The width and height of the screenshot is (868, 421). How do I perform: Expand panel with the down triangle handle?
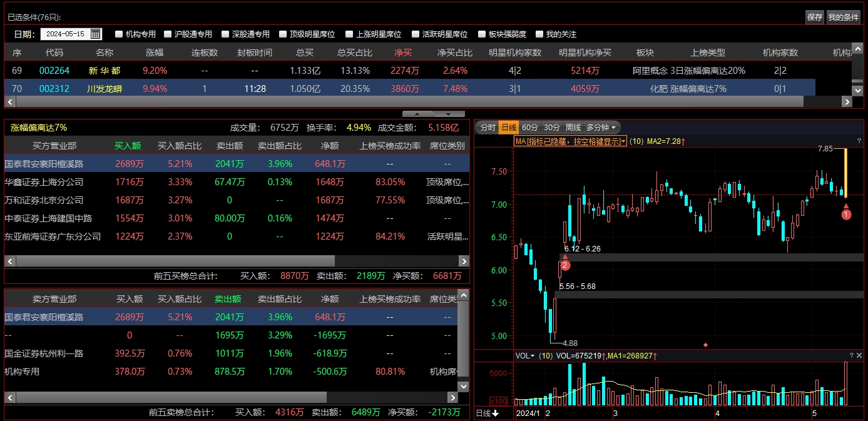pos(450,114)
